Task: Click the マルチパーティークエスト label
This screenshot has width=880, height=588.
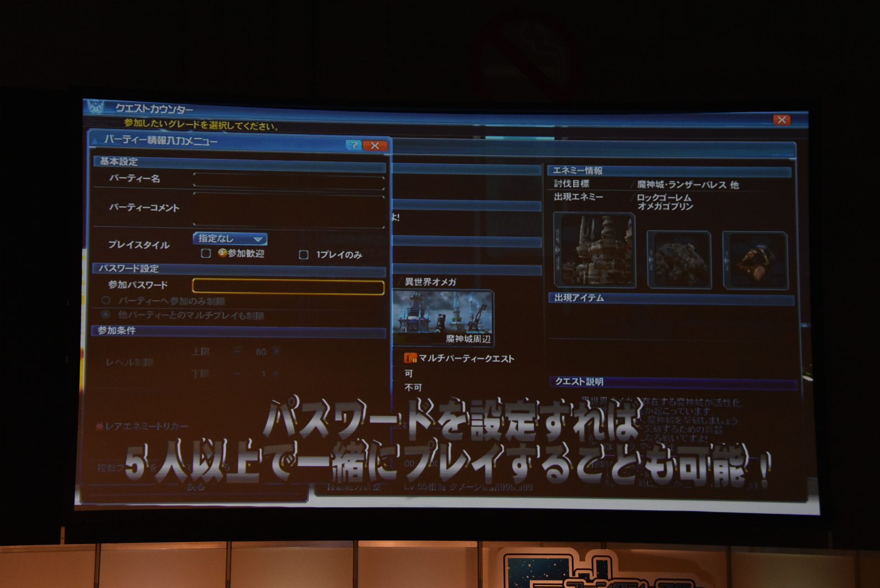Action: (x=466, y=358)
